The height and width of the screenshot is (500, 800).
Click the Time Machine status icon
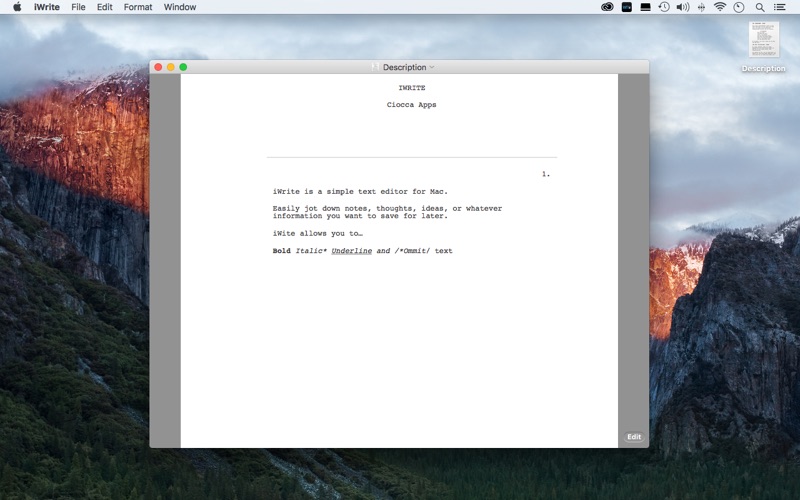click(664, 7)
